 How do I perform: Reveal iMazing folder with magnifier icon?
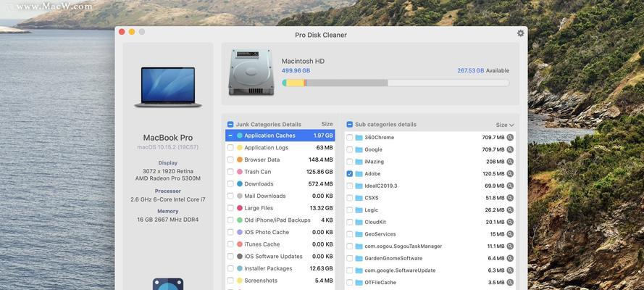tap(510, 162)
